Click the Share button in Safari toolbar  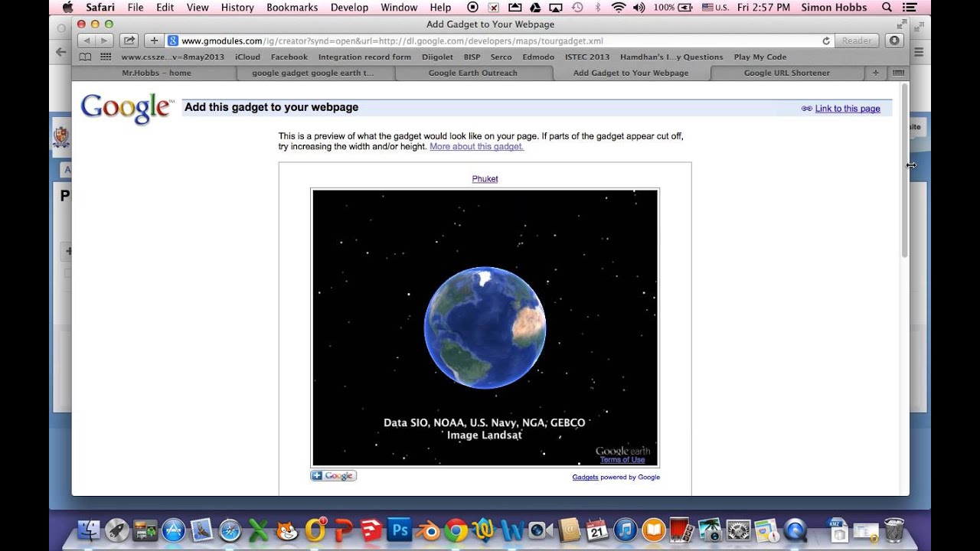(129, 41)
